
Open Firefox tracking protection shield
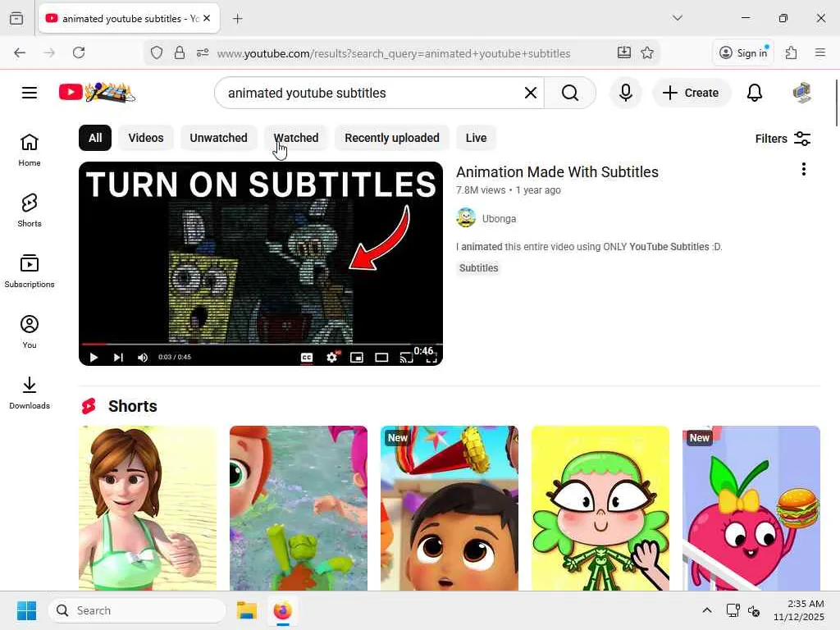(x=157, y=52)
